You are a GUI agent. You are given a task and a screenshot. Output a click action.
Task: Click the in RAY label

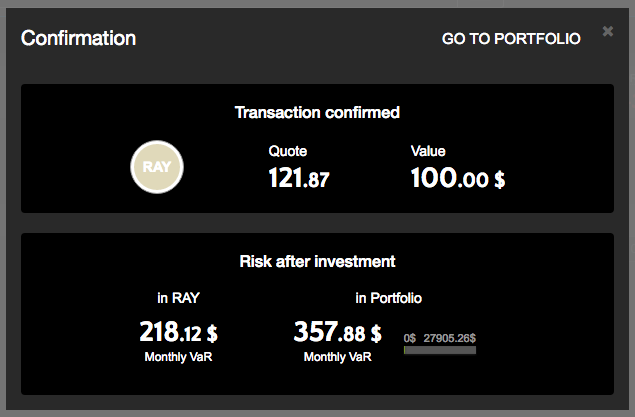click(177, 298)
